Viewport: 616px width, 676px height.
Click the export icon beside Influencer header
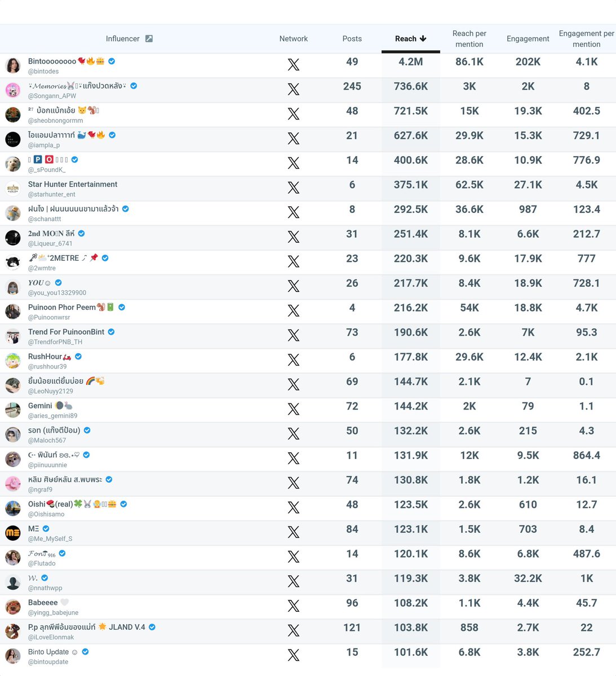(x=149, y=39)
